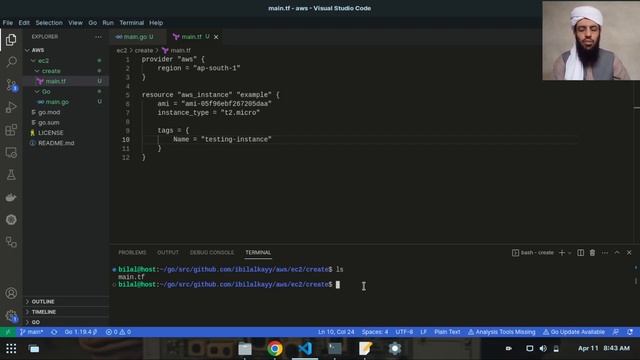
Task: Collapse the ec2 folder
Action: click(65, 60)
